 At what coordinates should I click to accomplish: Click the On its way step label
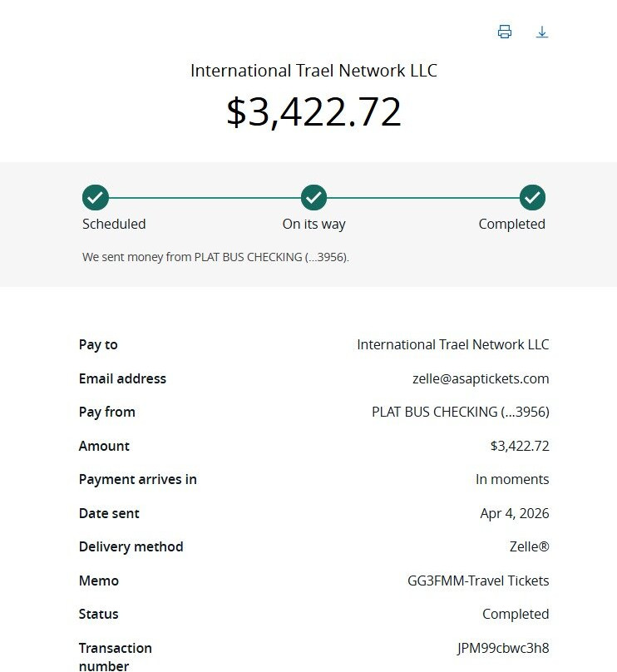click(314, 224)
